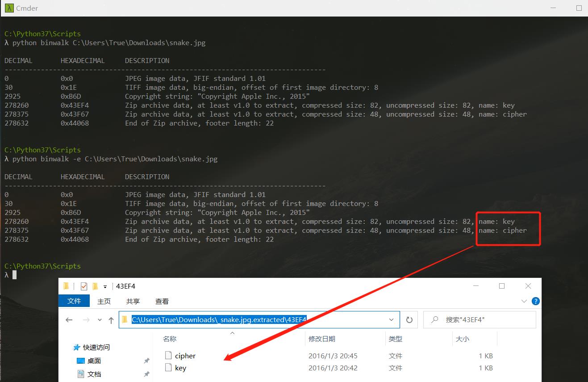This screenshot has height=382, width=588.
Task: Click the Explorer address bar path
Action: point(219,320)
